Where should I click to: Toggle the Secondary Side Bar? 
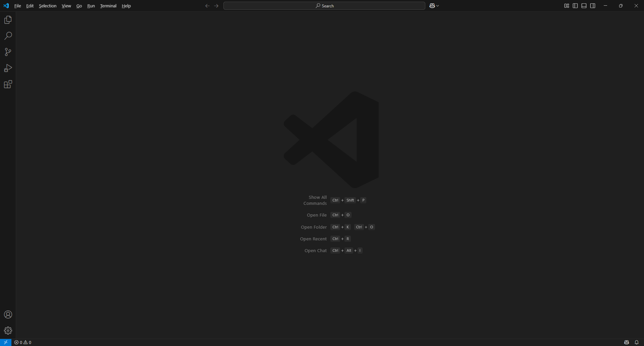pyautogui.click(x=593, y=6)
